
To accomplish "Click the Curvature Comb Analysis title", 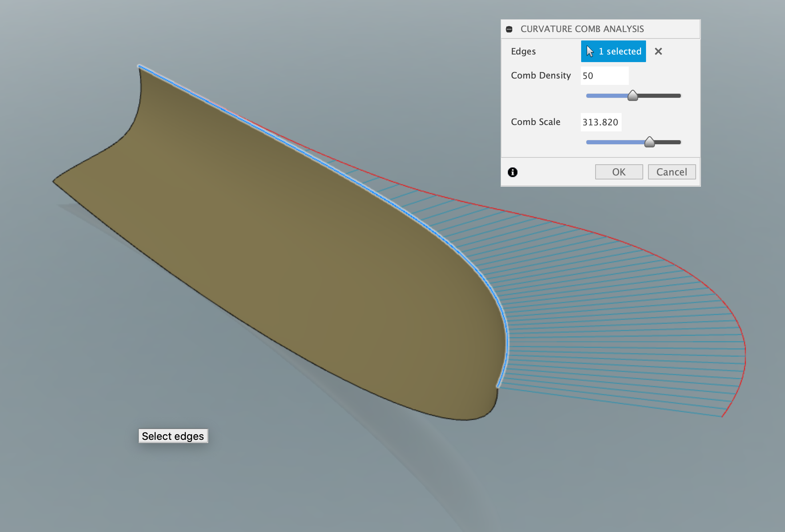I will pyautogui.click(x=582, y=29).
